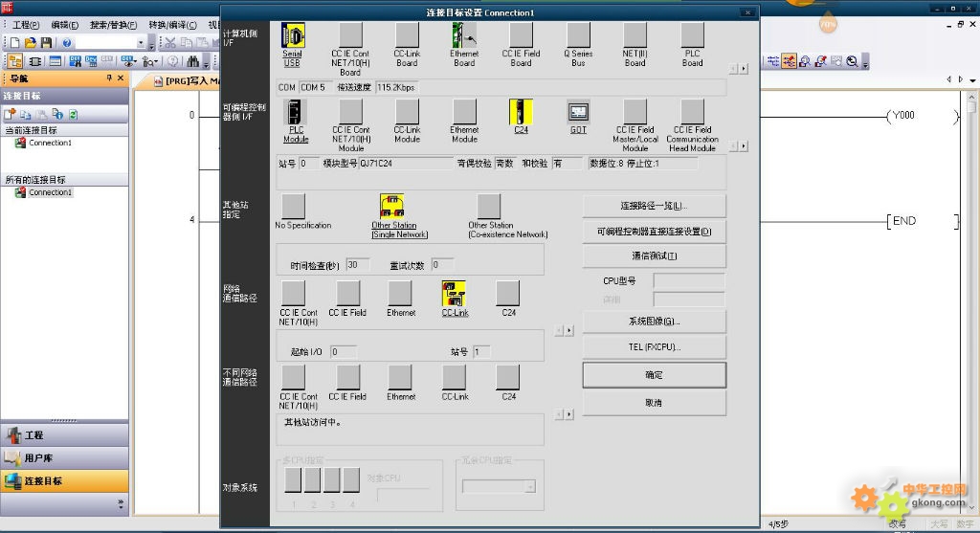Open the 工程(P) menu

26,25
